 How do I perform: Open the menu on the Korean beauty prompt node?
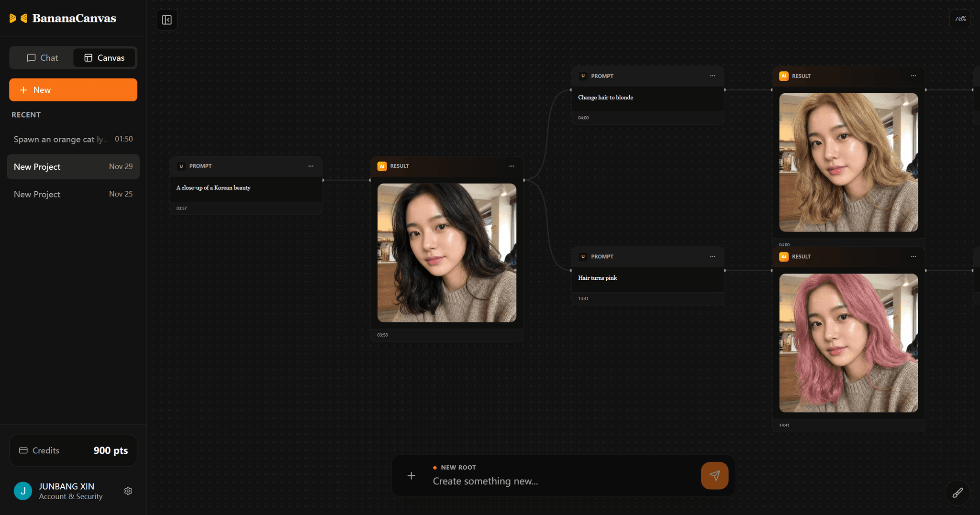coord(311,166)
